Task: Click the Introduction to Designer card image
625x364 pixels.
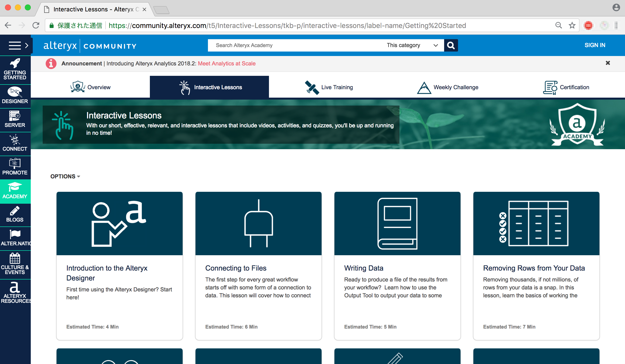Action: tap(119, 224)
